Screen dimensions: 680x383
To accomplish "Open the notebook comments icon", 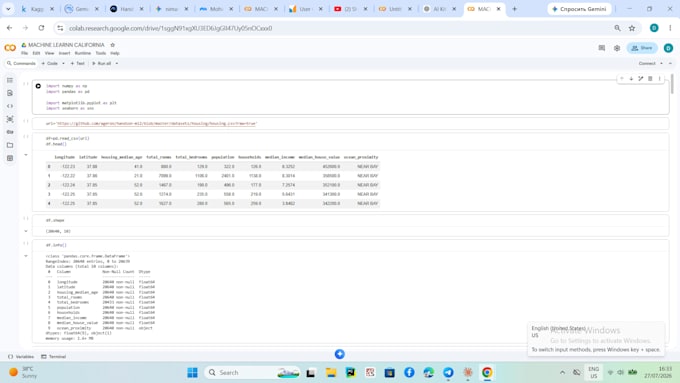I will pyautogui.click(x=602, y=48).
